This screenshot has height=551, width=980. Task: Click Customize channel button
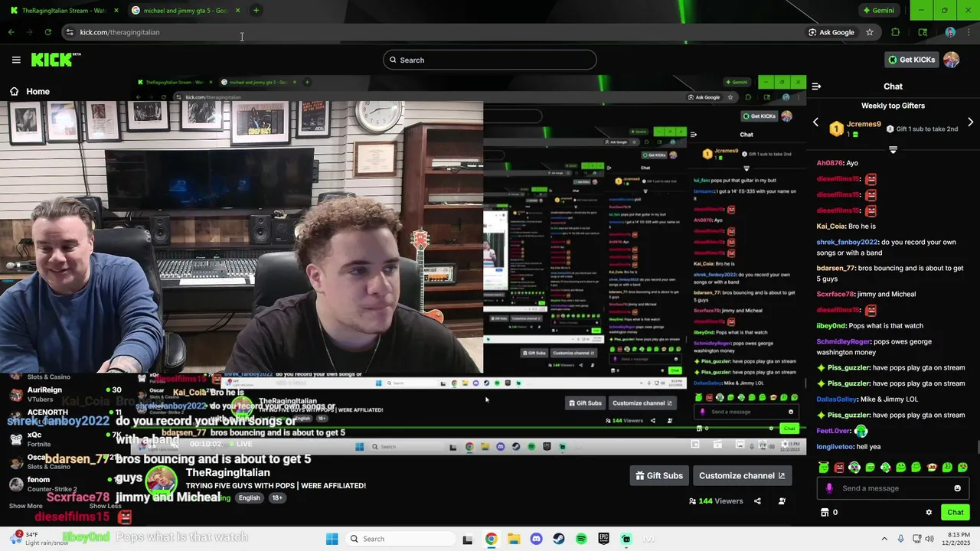click(x=742, y=475)
